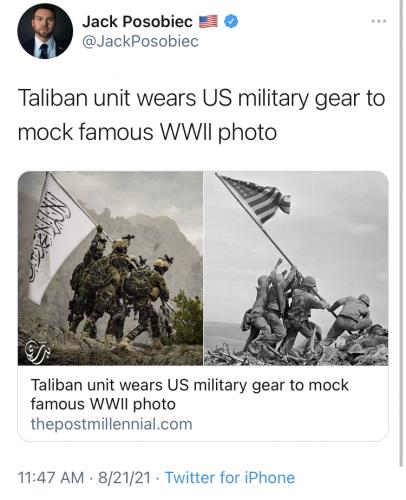The image size is (406, 500).
Task: Click the vertical scrollbar on right edge
Action: (401, 233)
